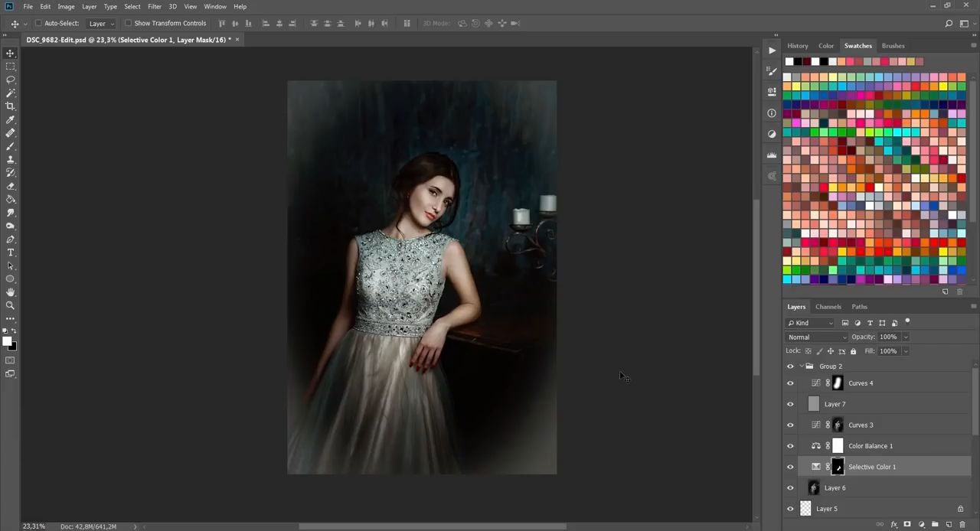This screenshot has height=531, width=980.
Task: Select the Eyedropper tool
Action: pos(11,119)
